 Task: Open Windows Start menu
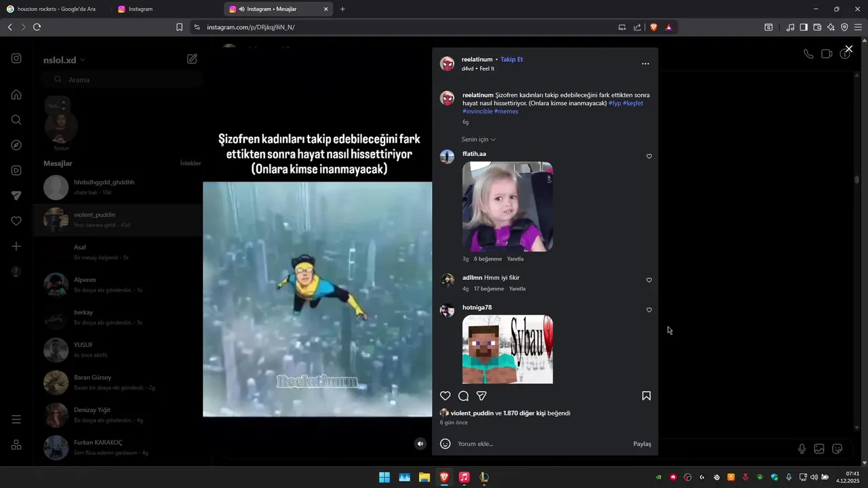(384, 477)
